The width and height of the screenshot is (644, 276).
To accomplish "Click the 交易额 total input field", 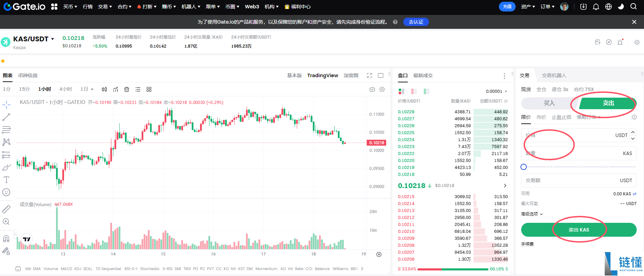I will [x=579, y=180].
